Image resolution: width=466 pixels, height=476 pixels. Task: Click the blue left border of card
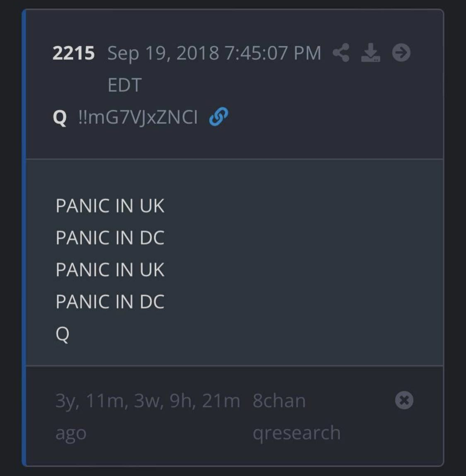coord(24,238)
